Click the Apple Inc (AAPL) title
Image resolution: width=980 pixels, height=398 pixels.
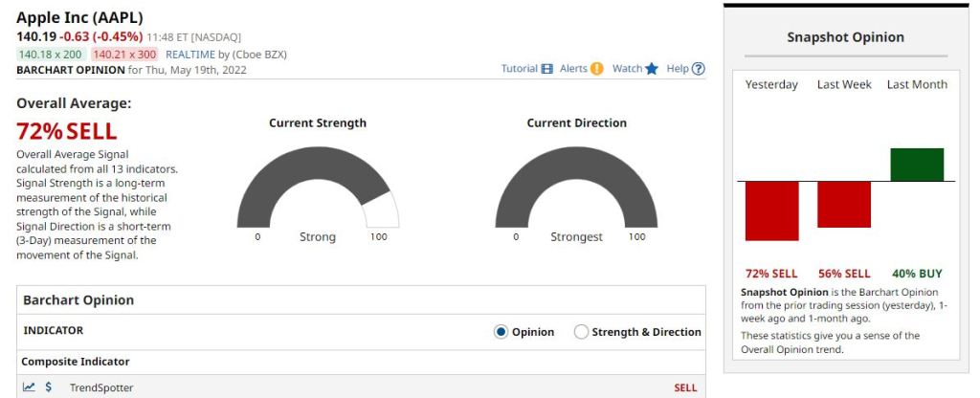[x=78, y=18]
